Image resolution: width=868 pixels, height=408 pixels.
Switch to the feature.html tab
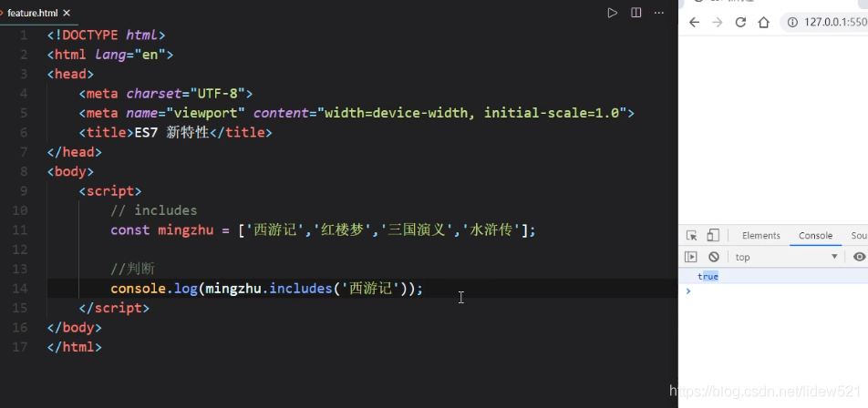31,13
